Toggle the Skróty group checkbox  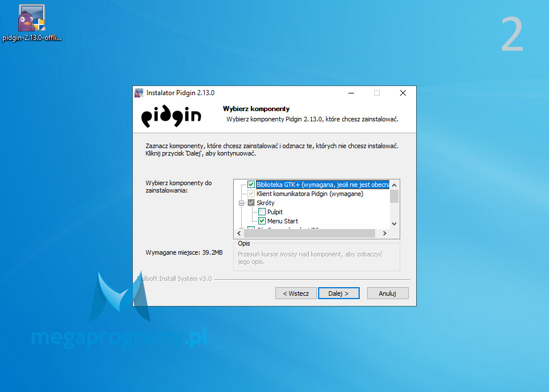[x=251, y=203]
